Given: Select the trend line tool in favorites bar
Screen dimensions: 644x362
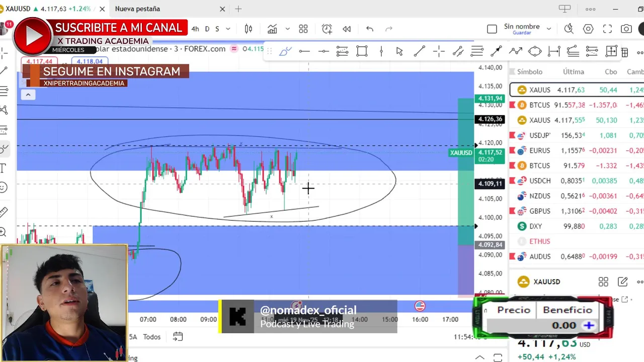Looking at the screenshot, I should [419, 51].
